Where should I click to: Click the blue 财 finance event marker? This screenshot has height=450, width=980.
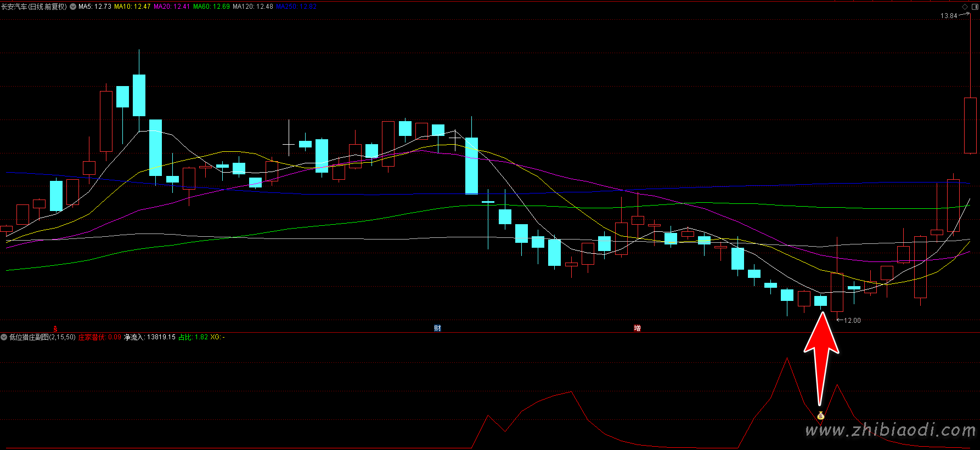(x=437, y=328)
